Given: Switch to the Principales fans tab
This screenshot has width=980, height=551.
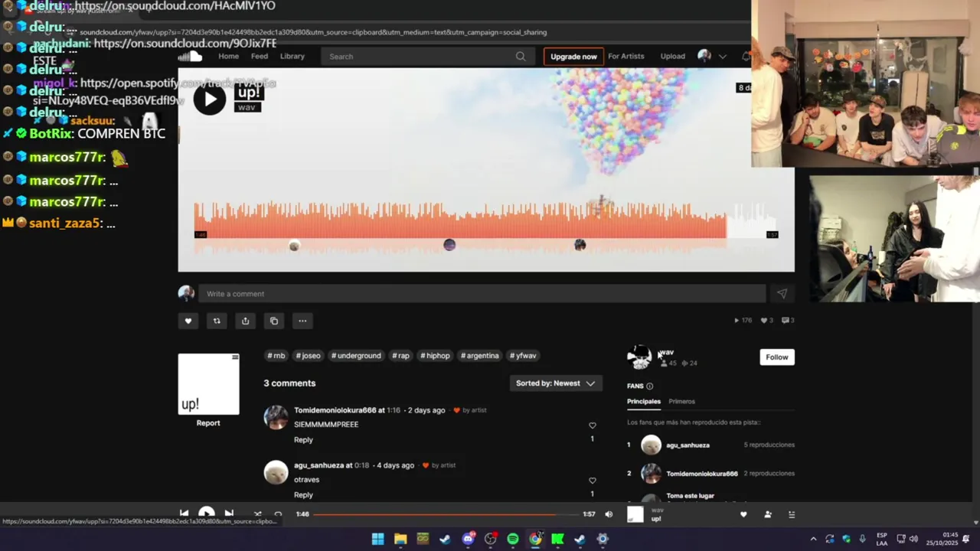Looking at the screenshot, I should [x=644, y=401].
